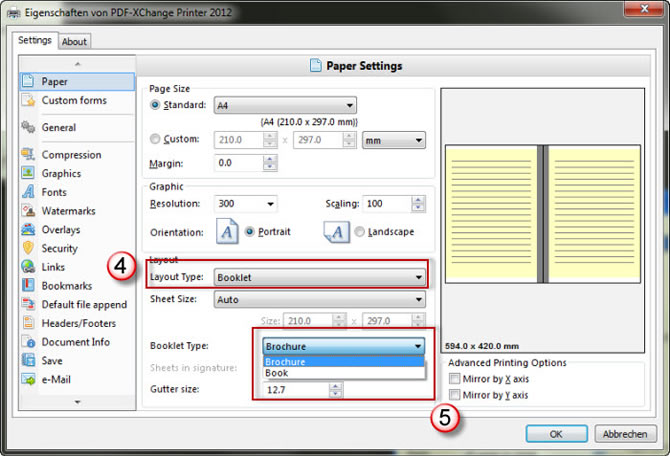This screenshot has height=456, width=670.
Task: Click the Portrait orientation page icon
Action: click(x=227, y=231)
